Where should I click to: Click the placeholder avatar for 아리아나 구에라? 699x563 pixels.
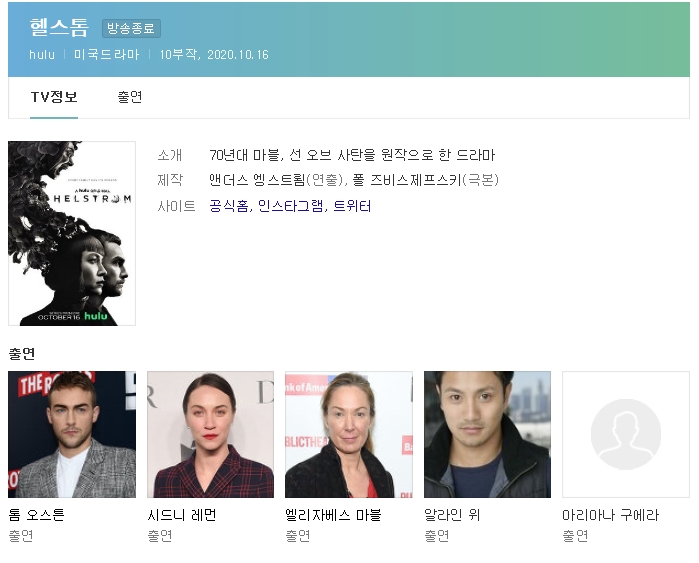coord(626,434)
